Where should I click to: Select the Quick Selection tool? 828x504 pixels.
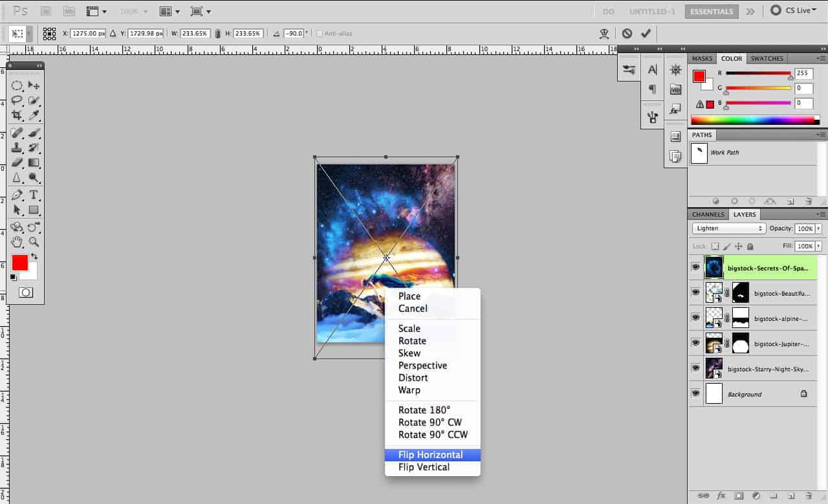[x=34, y=100]
